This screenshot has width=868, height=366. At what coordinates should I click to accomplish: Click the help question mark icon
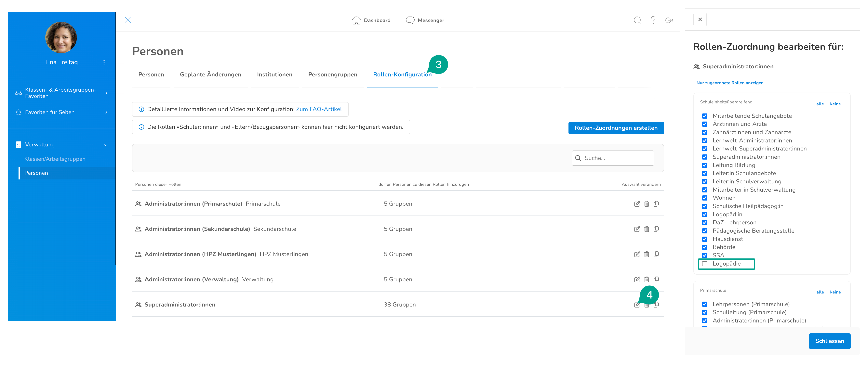(653, 20)
